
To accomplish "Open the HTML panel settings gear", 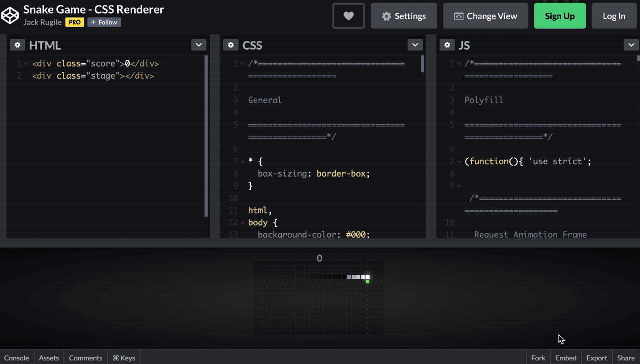I will click(x=17, y=45).
